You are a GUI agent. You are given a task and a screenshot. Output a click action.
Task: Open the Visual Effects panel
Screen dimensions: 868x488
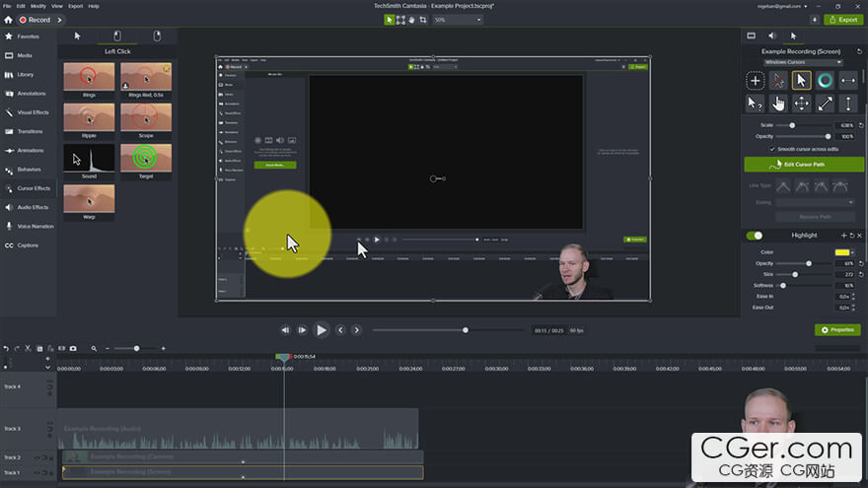[28, 112]
